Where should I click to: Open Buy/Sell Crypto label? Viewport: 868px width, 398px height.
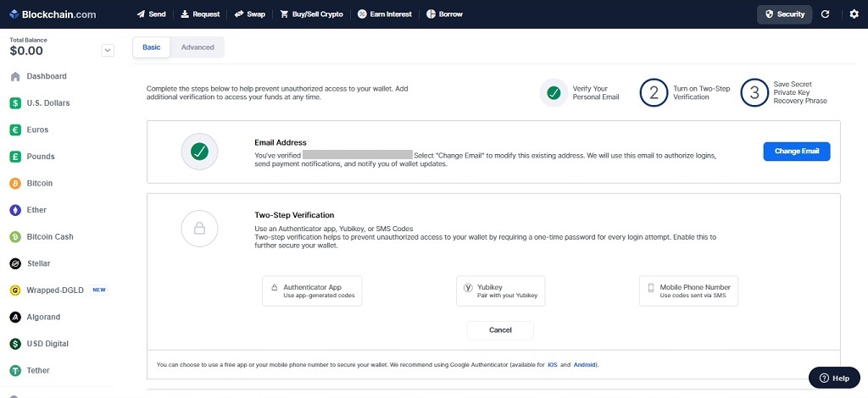[318, 14]
